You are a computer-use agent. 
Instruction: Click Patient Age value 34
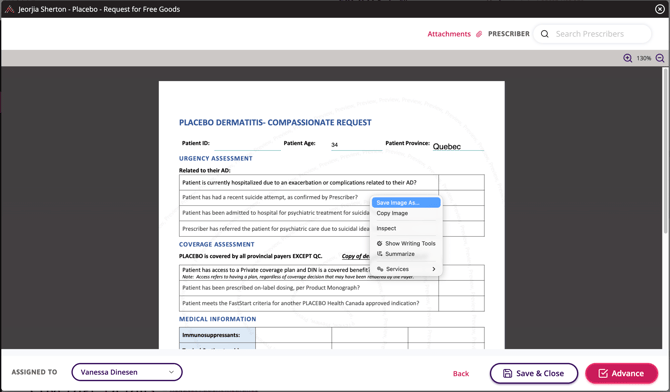point(335,145)
